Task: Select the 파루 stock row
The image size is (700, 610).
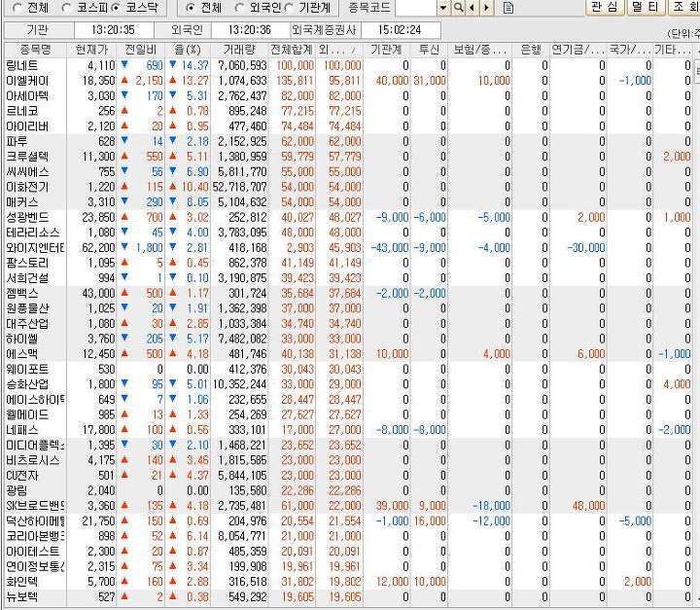Action: [350, 141]
